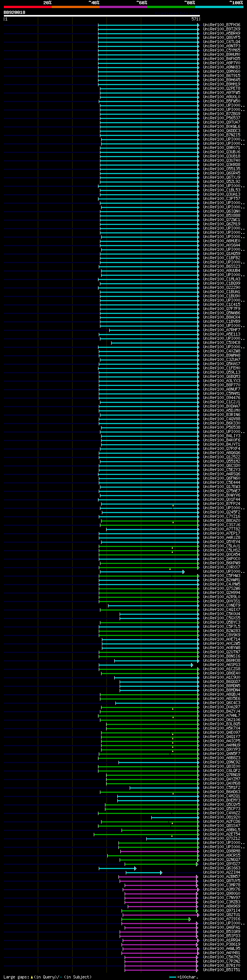247x980 pixels.
Task: Click the UniRef100_Q245F2 label
Action: pos(222,512)
